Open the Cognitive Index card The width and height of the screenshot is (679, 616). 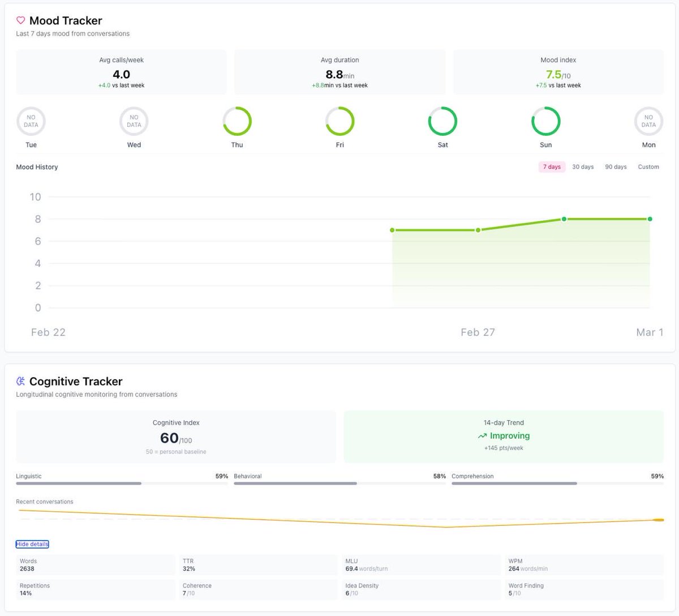[x=176, y=437]
